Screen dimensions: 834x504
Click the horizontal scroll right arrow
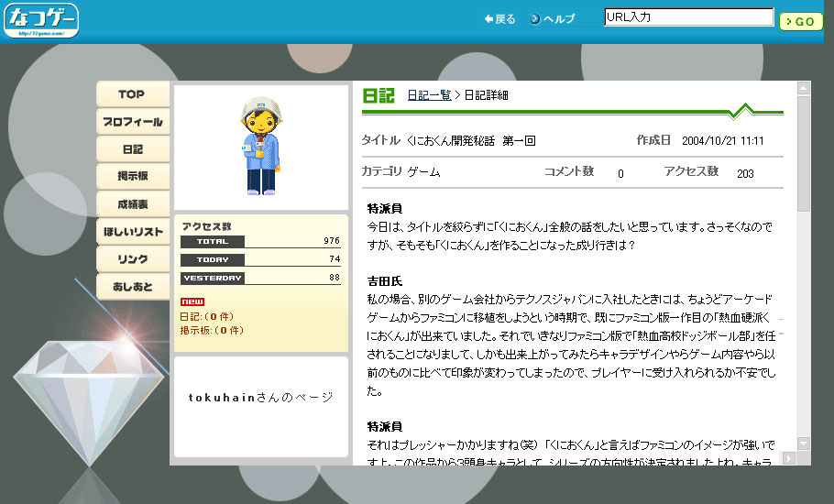789,458
